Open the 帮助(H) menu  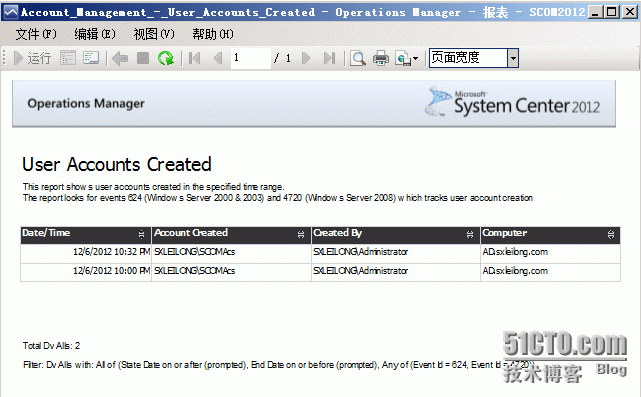point(213,34)
